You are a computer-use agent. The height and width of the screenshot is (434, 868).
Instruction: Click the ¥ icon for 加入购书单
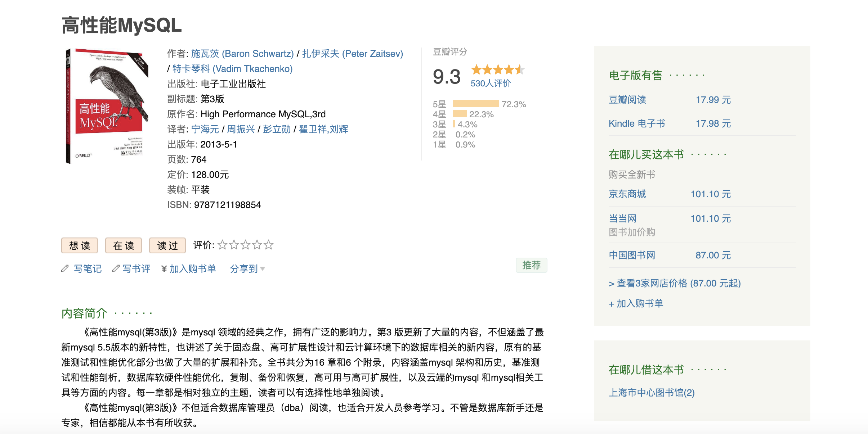(x=164, y=269)
